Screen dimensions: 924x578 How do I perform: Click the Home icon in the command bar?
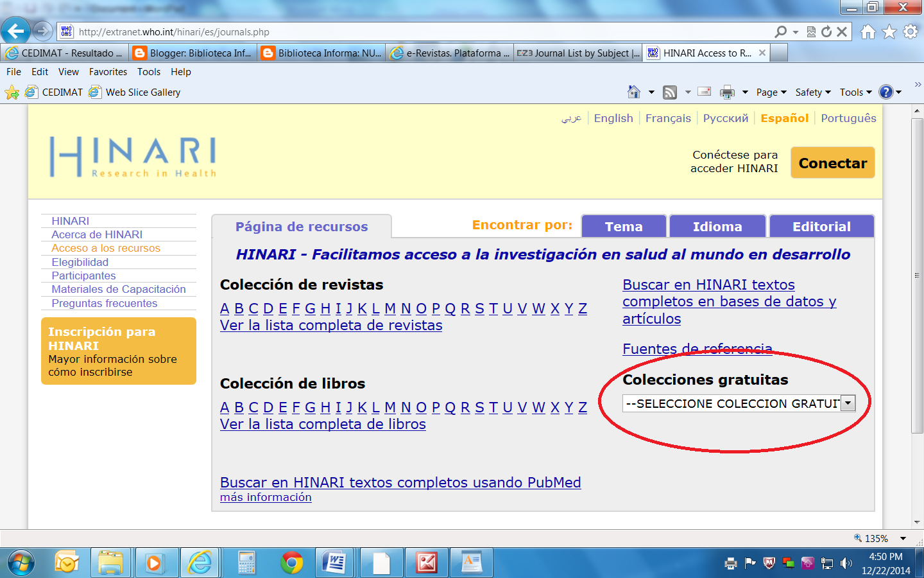point(634,92)
